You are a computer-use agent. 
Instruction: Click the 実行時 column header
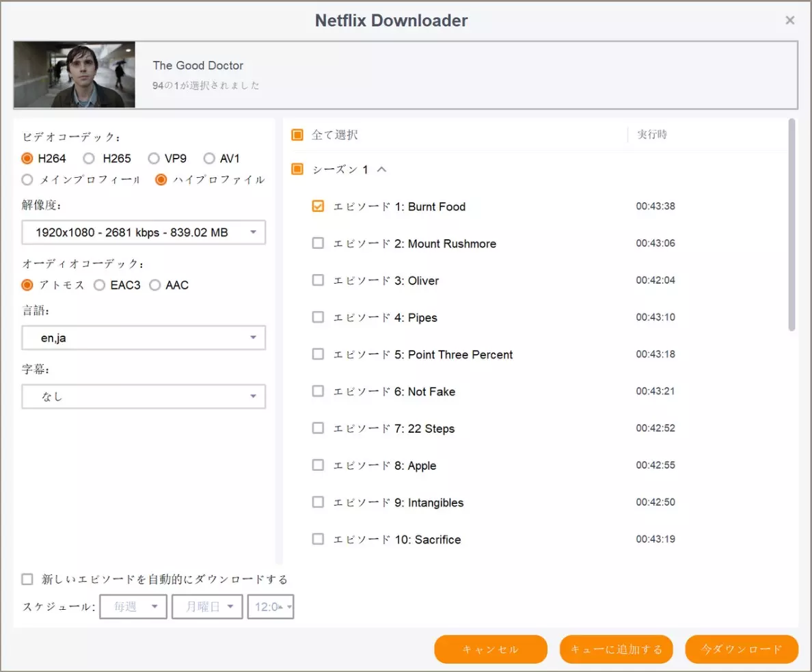[652, 135]
